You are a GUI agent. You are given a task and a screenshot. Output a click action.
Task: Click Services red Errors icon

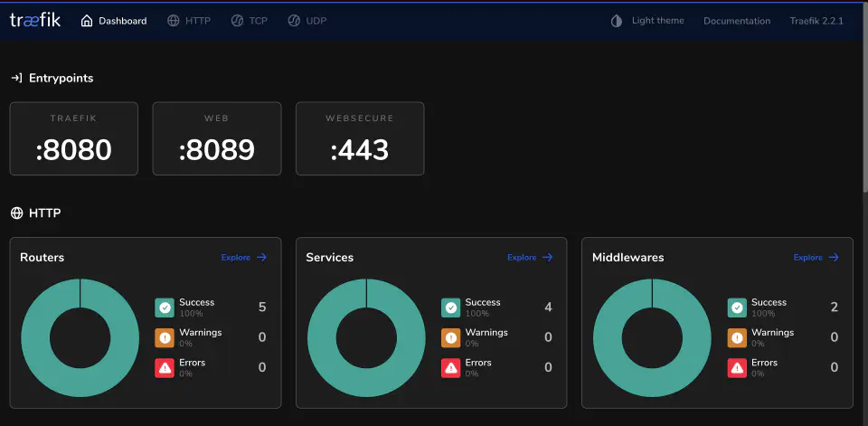(x=450, y=367)
